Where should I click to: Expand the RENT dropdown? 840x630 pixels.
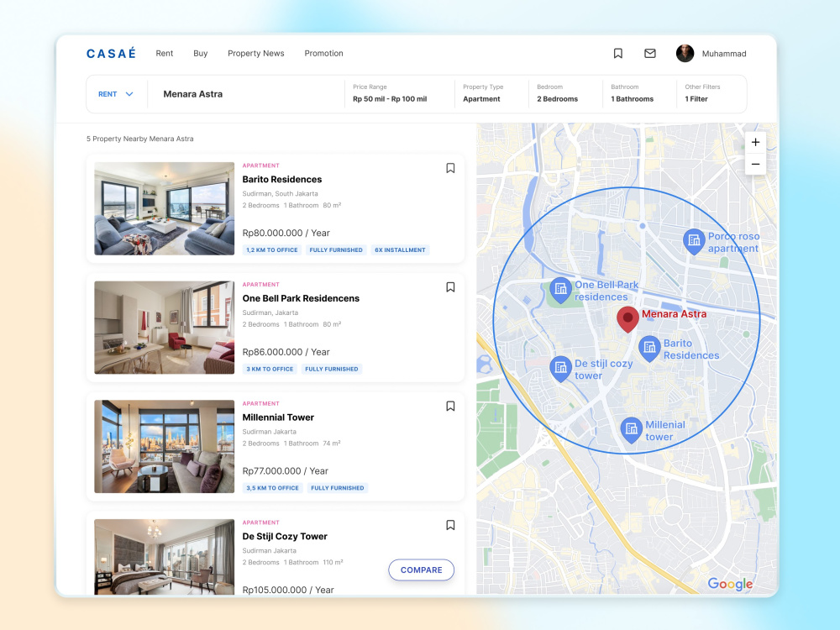tap(116, 94)
